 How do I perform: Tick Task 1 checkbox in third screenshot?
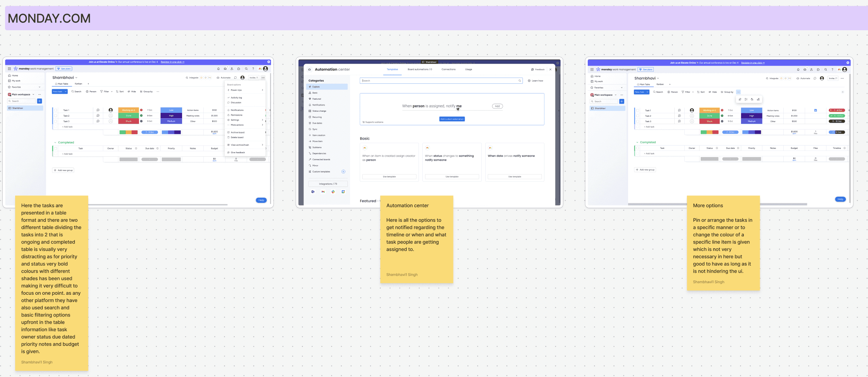(637, 110)
